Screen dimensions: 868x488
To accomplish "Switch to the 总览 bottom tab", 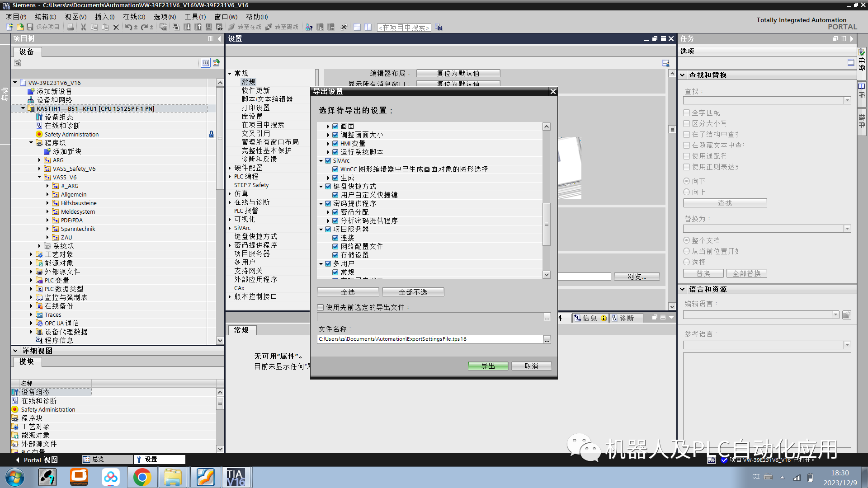I will click(107, 459).
